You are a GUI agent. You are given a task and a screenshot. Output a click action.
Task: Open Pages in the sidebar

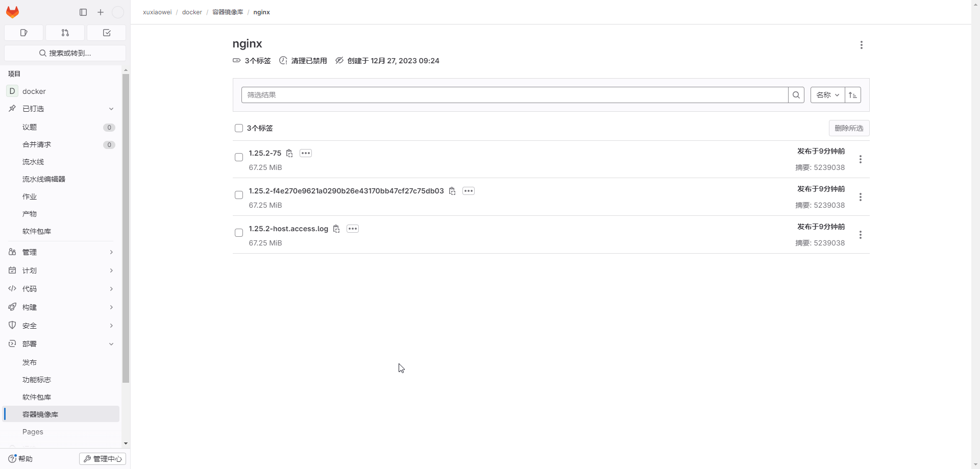(61, 432)
